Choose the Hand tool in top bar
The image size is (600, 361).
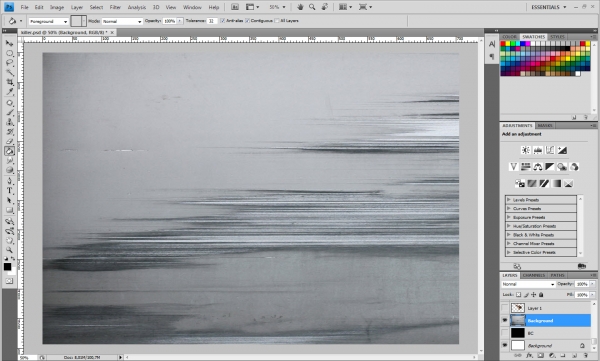point(300,7)
